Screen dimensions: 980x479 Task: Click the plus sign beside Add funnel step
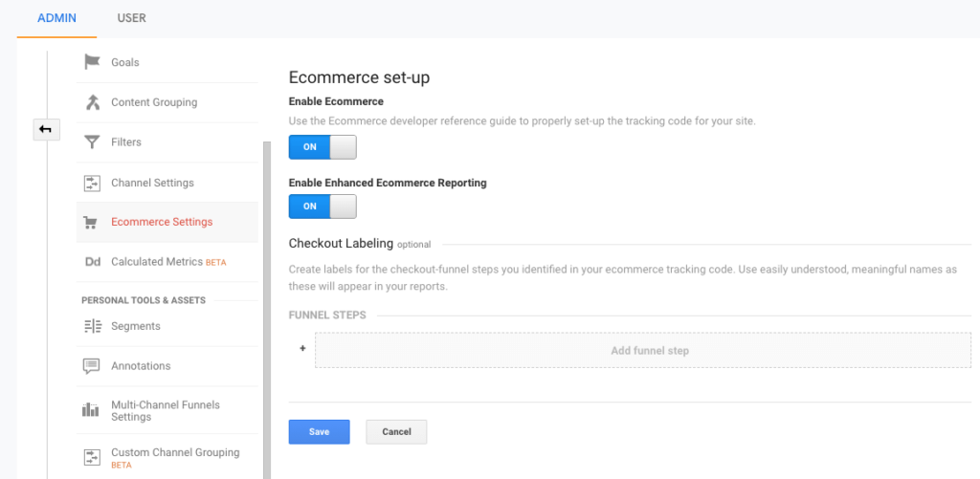(x=302, y=348)
